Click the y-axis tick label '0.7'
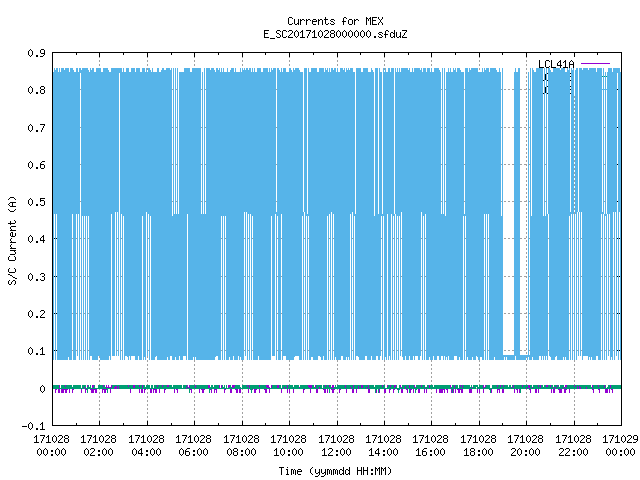 36,128
